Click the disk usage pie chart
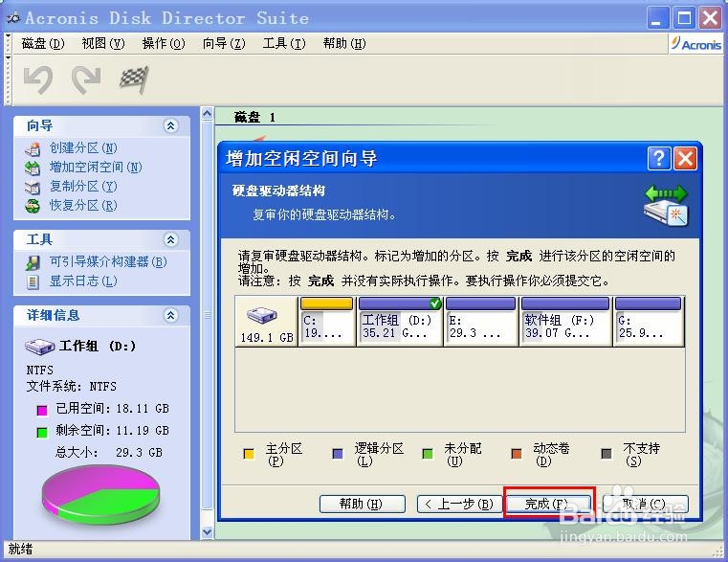Viewport: 728px width, 562px height. [100, 493]
